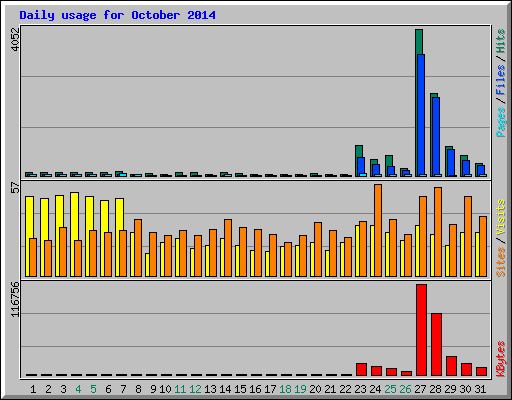This screenshot has height=400, width=512.
Task: Click the blue Files bar for day 27
Action: [x=421, y=115]
